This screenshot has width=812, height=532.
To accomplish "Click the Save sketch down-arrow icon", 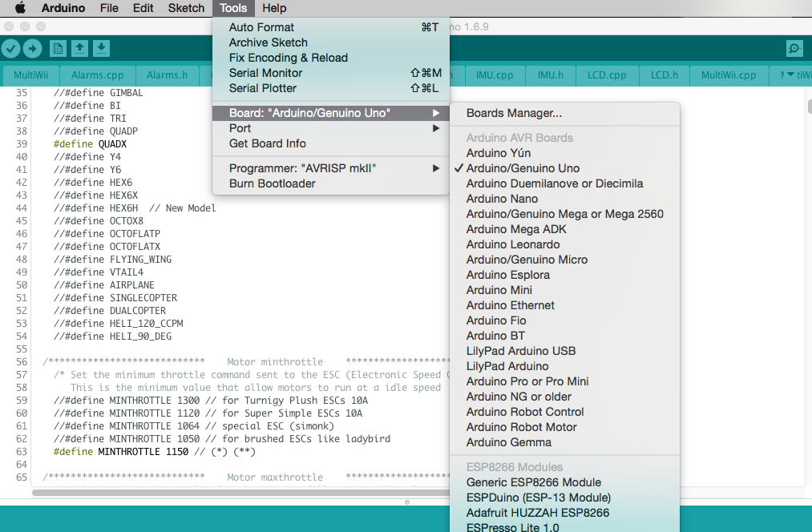I will tap(101, 49).
